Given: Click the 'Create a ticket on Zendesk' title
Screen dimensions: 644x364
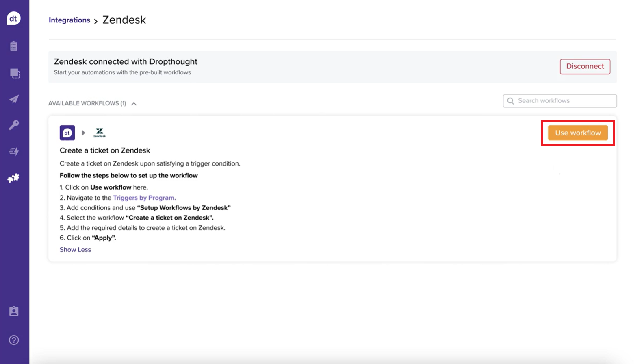Looking at the screenshot, I should click(105, 150).
